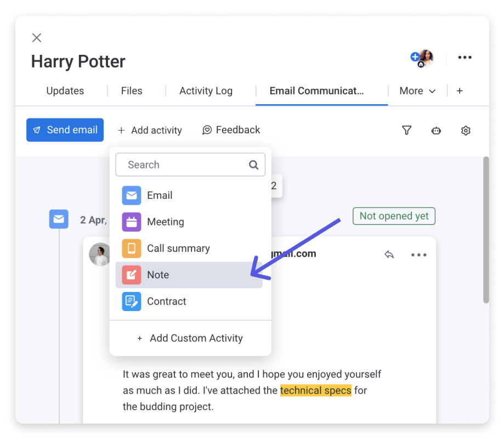
Task: Click the orange Call summary phone icon
Action: (132, 248)
